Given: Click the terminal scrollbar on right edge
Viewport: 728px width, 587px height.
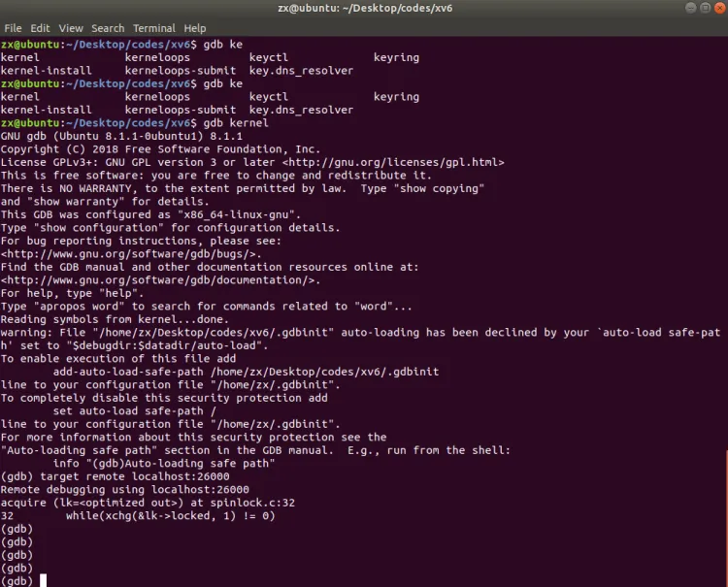Looking at the screenshot, I should [726, 517].
